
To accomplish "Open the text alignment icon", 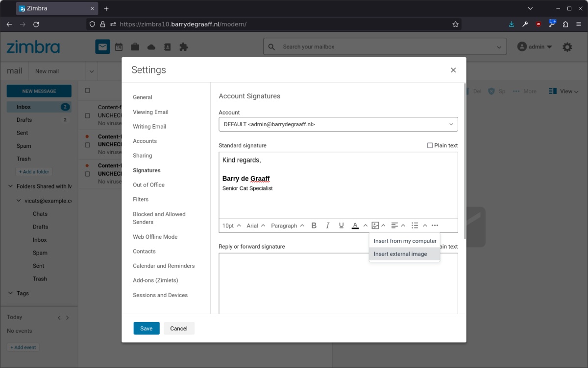I will pos(394,226).
